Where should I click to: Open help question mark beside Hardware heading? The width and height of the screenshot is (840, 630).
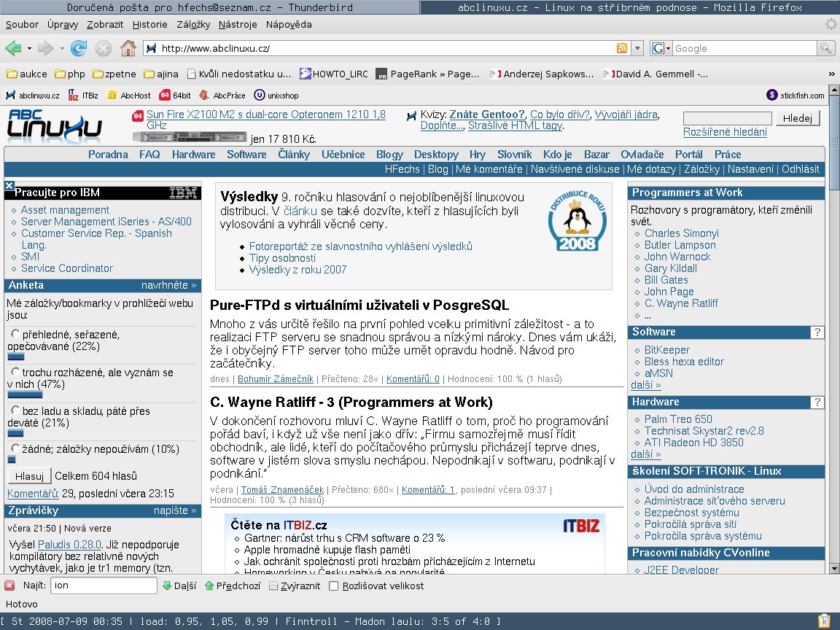pos(817,402)
